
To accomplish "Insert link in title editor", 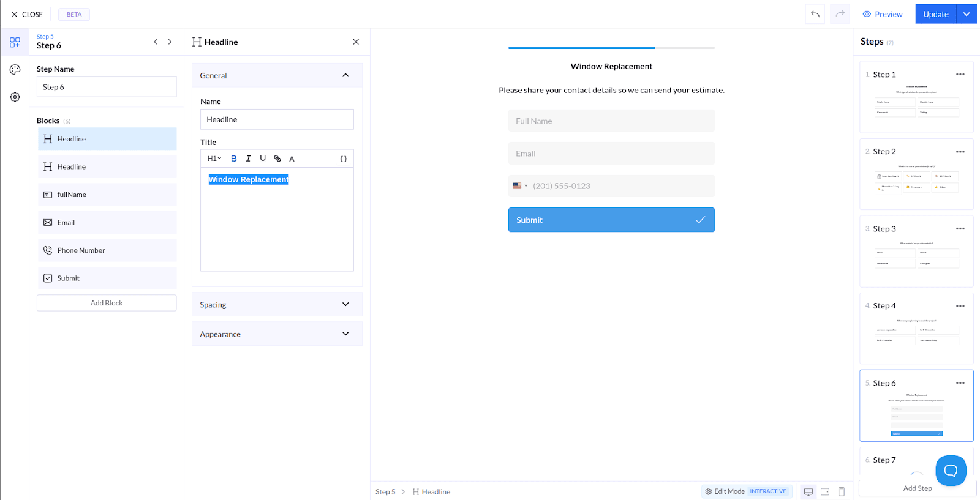I will 277,159.
